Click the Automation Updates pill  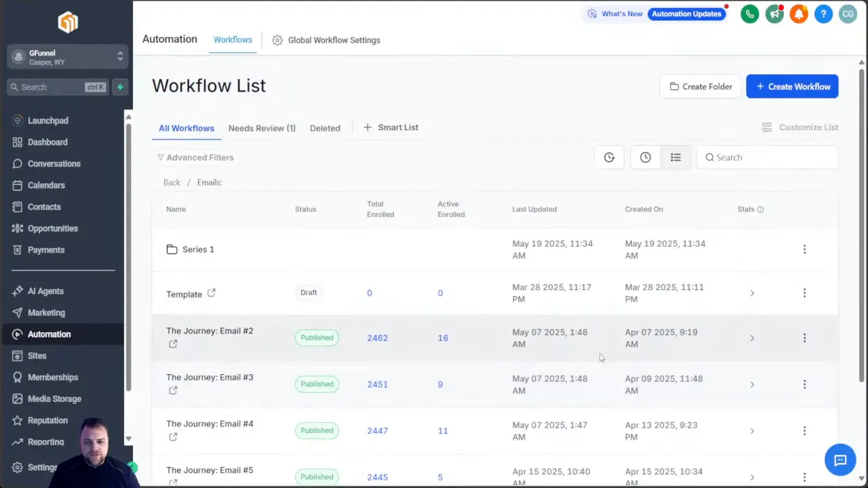(x=687, y=14)
